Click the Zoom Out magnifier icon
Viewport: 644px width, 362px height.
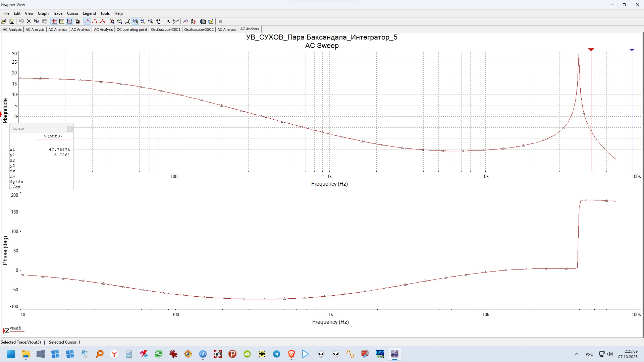coord(120,21)
